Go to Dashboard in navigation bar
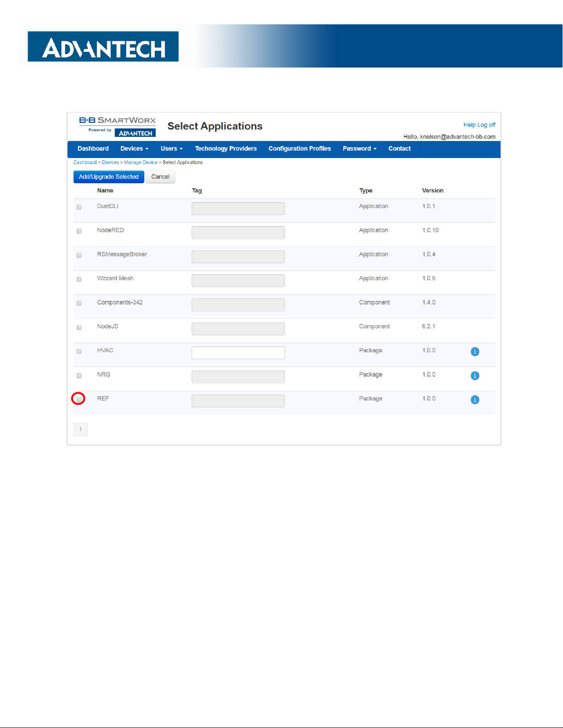 pos(93,149)
